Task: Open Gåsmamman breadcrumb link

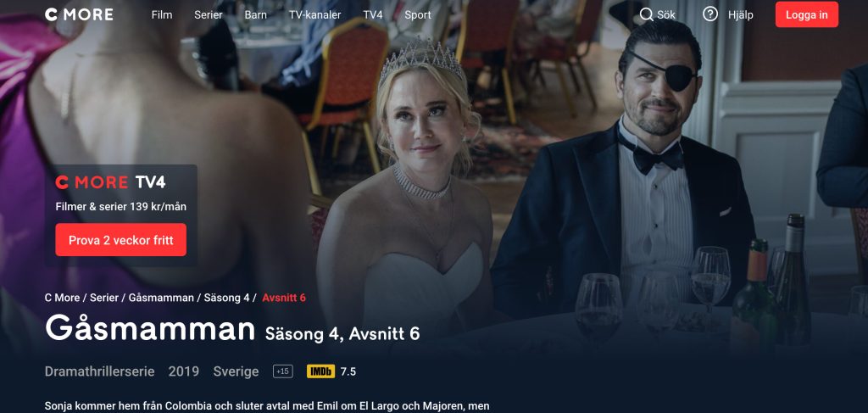Action: coord(161,298)
